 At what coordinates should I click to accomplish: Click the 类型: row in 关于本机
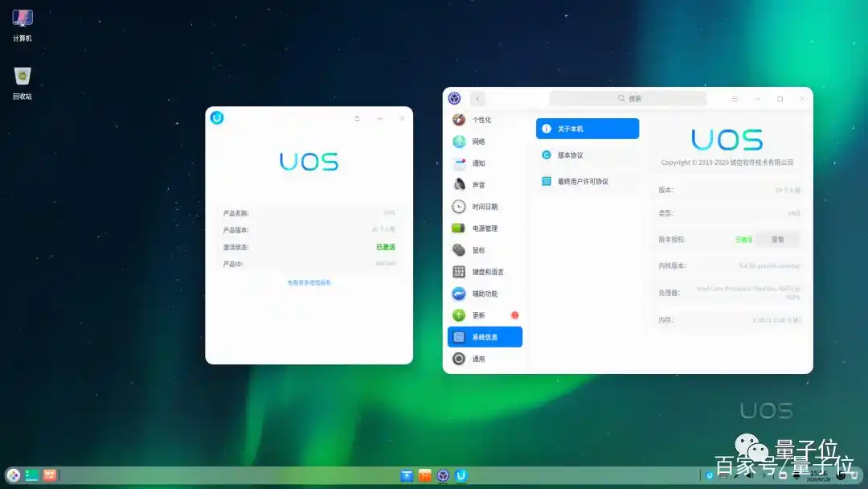tap(729, 213)
